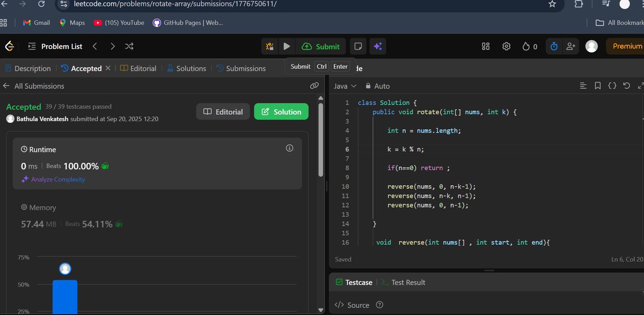Select the Accepted tab
644x315 pixels.
click(x=81, y=68)
